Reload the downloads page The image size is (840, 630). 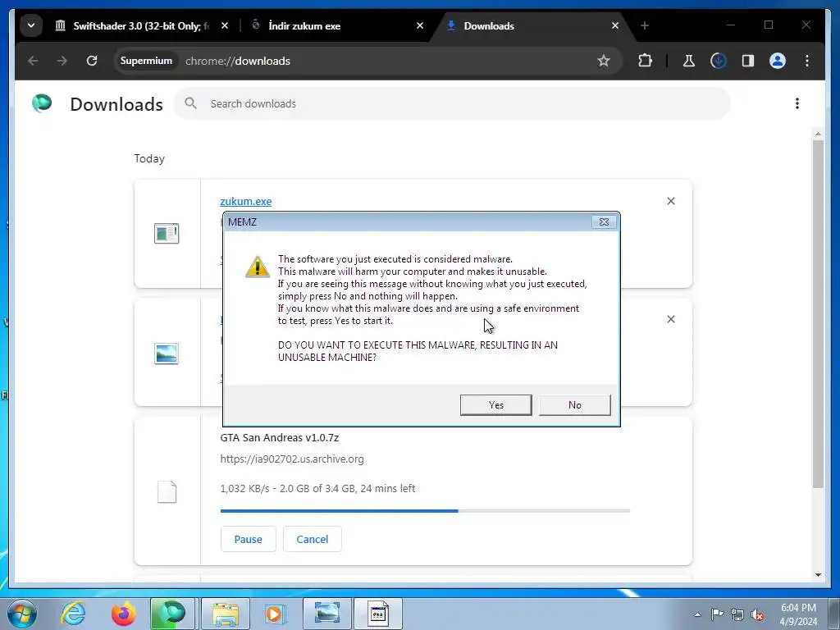92,61
